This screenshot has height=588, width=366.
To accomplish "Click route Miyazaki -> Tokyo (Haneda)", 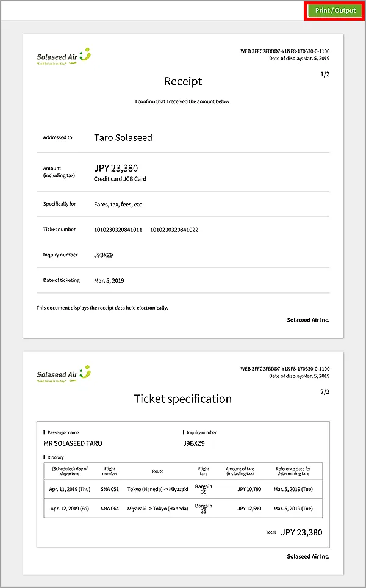I will pos(158,509).
